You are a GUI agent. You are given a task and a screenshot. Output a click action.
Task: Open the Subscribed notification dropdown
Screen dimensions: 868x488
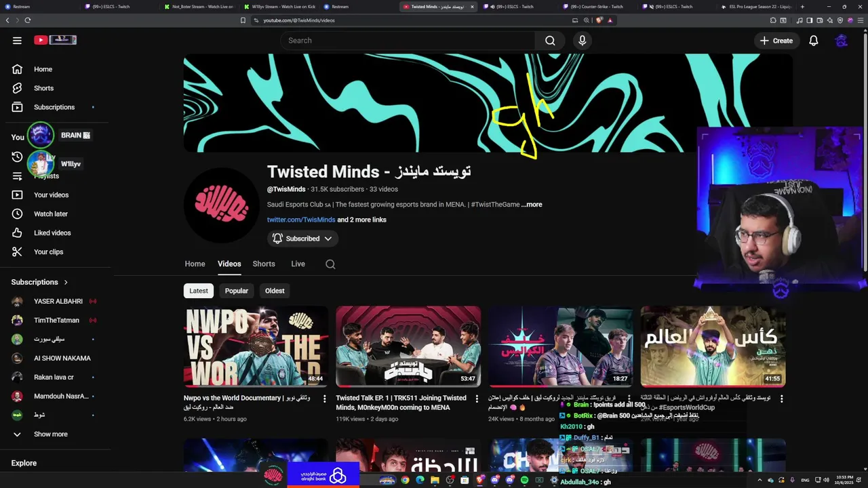302,239
